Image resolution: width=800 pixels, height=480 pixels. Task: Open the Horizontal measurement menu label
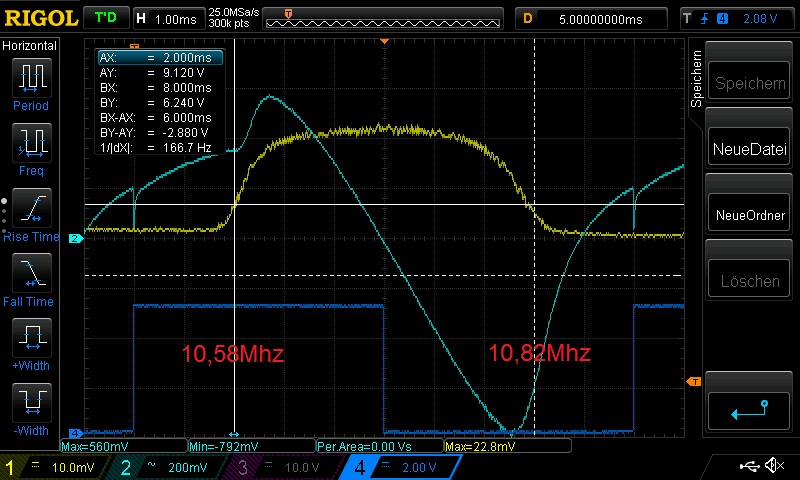pos(30,46)
